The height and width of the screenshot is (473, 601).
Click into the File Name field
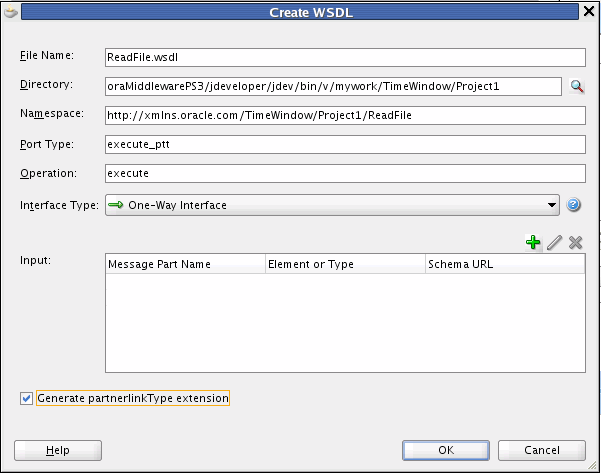pyautogui.click(x=344, y=57)
